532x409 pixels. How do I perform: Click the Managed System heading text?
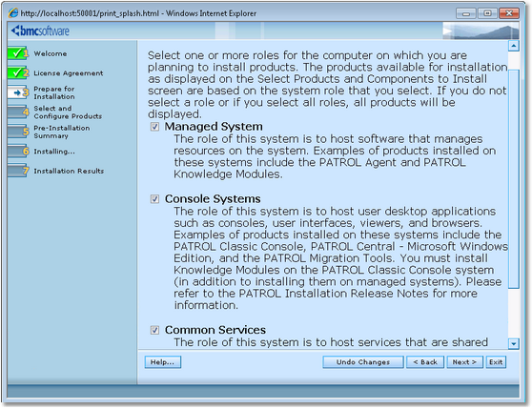pyautogui.click(x=214, y=127)
